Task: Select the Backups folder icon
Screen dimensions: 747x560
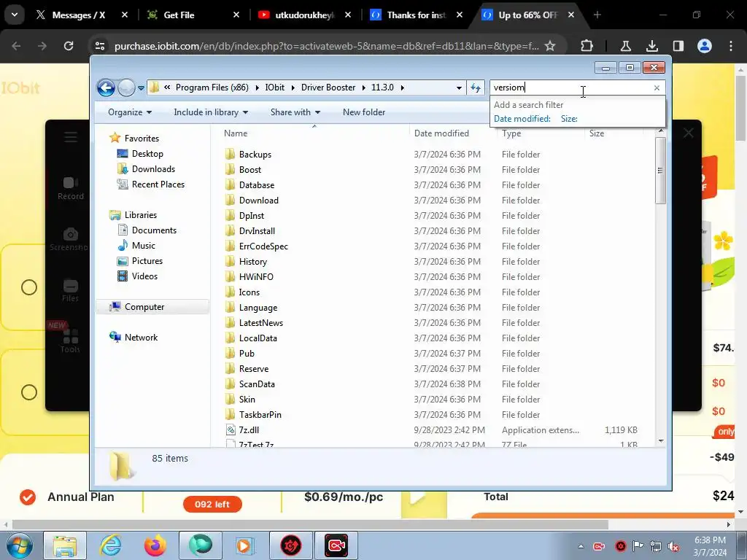Action: (230, 154)
